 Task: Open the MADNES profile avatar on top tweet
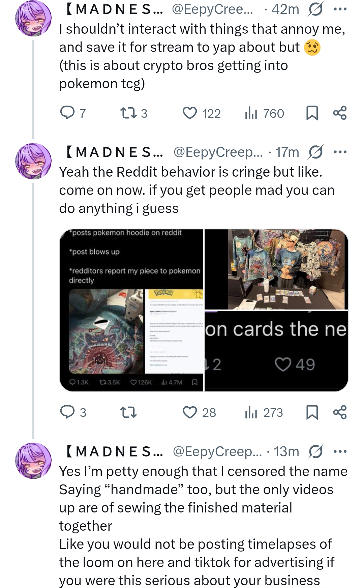click(33, 19)
